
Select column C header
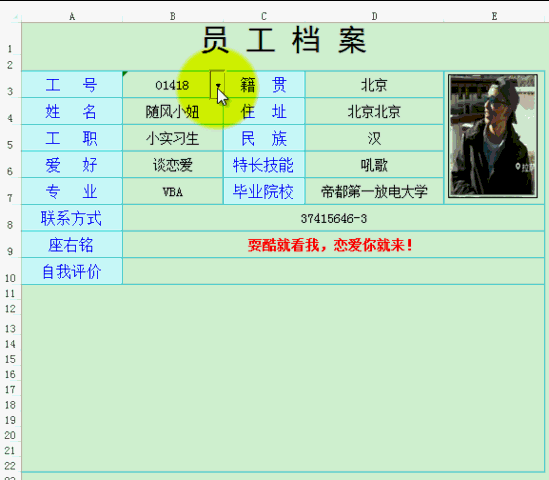coord(264,16)
